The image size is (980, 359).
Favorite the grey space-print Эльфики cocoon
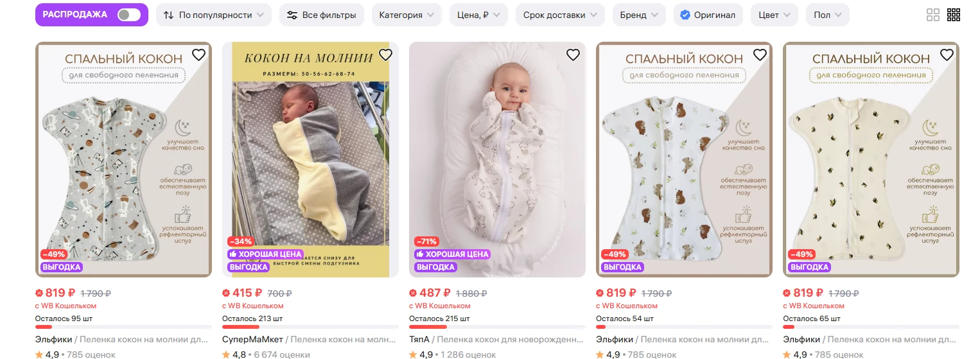[x=198, y=55]
